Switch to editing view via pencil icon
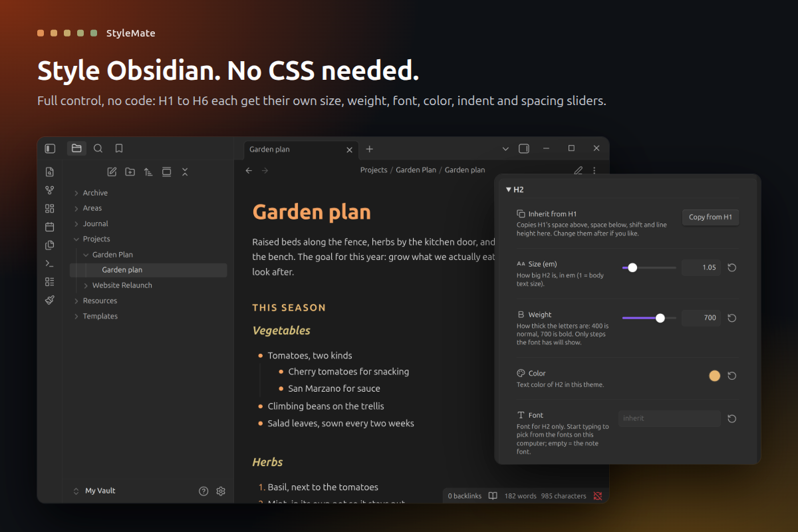 point(578,170)
